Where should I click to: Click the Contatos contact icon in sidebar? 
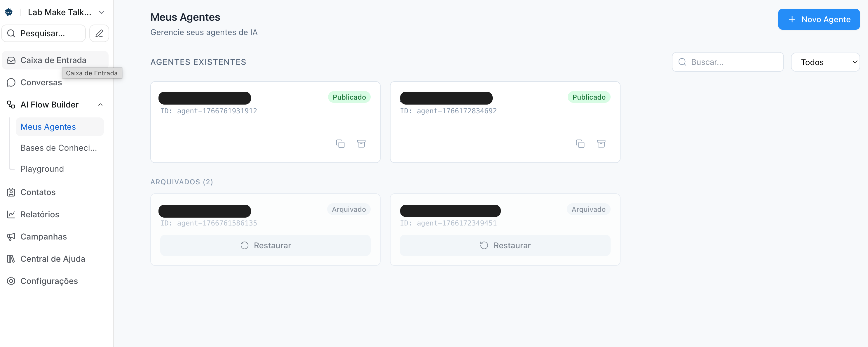[x=11, y=192]
